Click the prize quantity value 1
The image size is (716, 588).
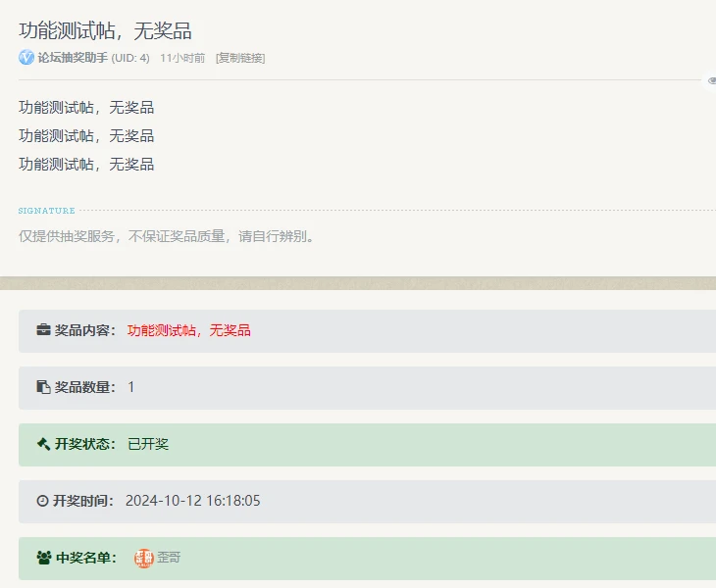[131, 387]
